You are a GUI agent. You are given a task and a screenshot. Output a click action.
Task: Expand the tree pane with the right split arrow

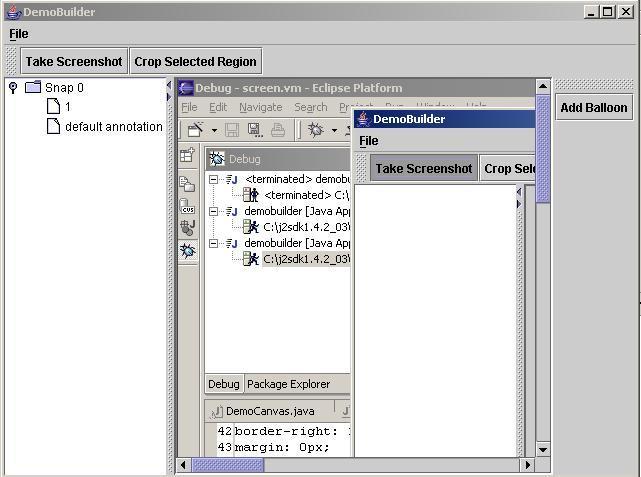tap(169, 97)
